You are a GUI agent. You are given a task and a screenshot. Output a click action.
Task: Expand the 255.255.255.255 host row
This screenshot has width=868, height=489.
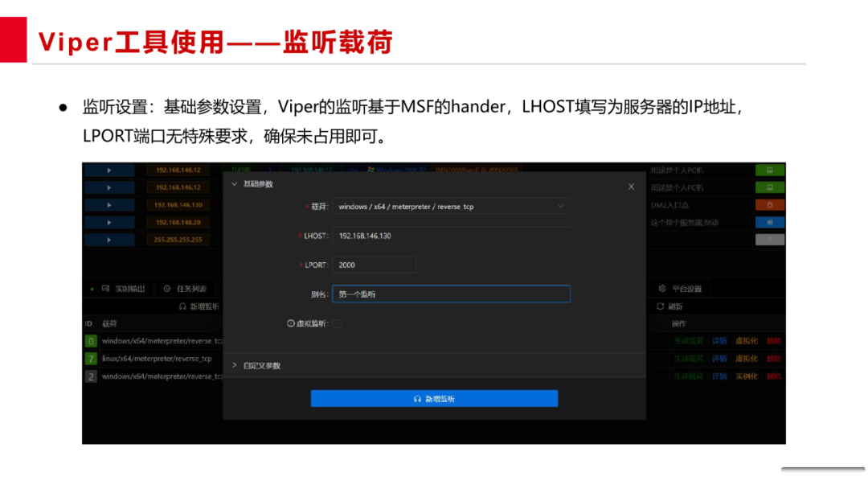click(x=109, y=240)
